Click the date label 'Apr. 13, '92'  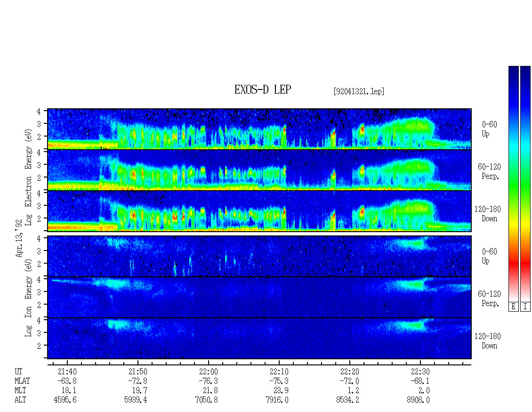click(19, 238)
